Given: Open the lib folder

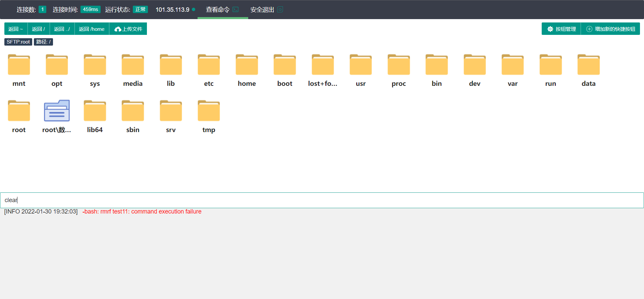Looking at the screenshot, I should coord(171,65).
